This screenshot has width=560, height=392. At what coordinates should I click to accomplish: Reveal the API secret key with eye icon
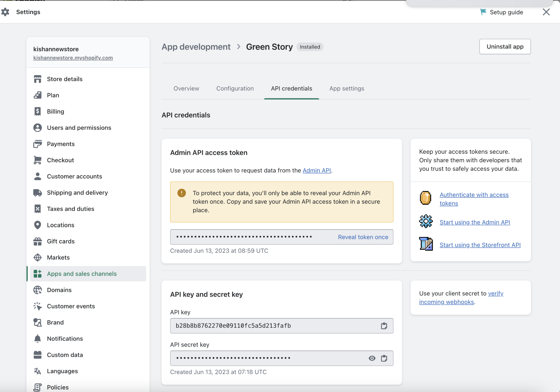[372, 358]
